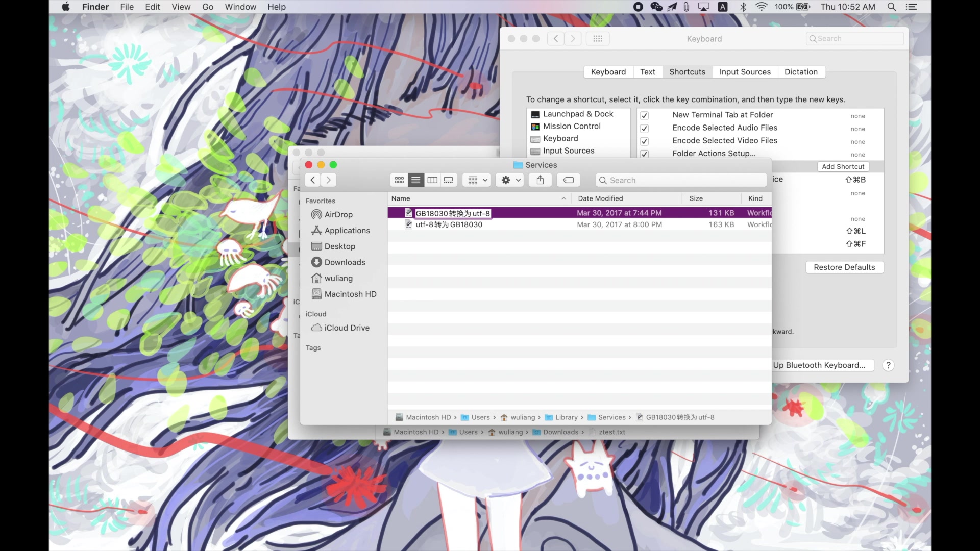
Task: Expand the Mission Control shortcut group
Action: [572, 126]
